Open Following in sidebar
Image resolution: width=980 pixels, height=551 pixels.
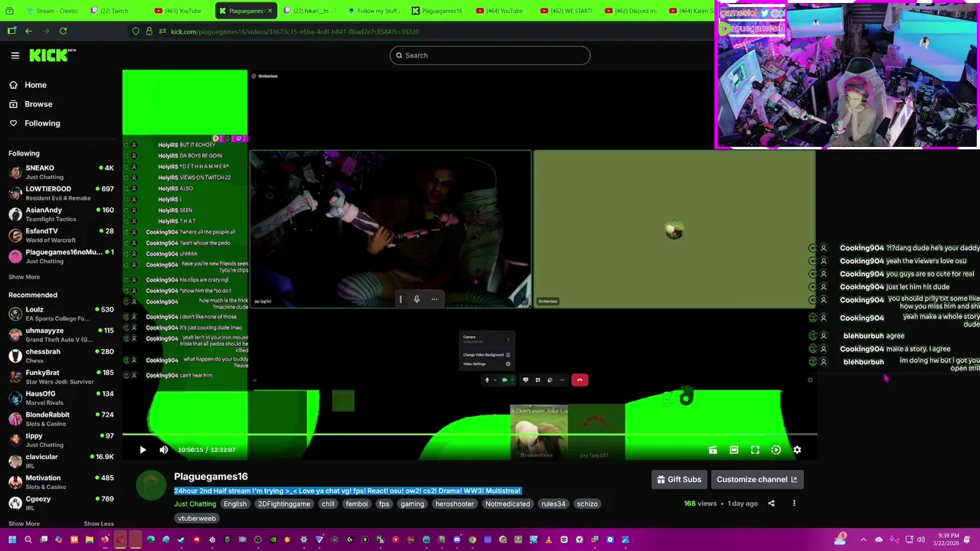click(x=42, y=123)
